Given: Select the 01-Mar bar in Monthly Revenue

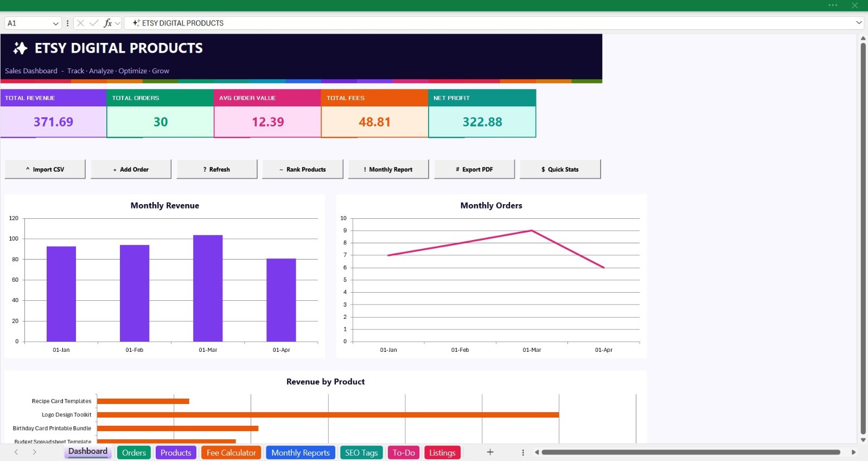Looking at the screenshot, I should (x=208, y=288).
